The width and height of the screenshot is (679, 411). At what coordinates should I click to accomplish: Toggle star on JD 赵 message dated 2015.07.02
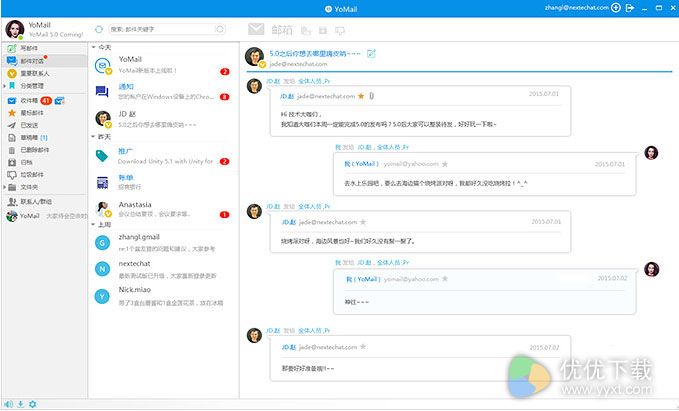pos(363,347)
